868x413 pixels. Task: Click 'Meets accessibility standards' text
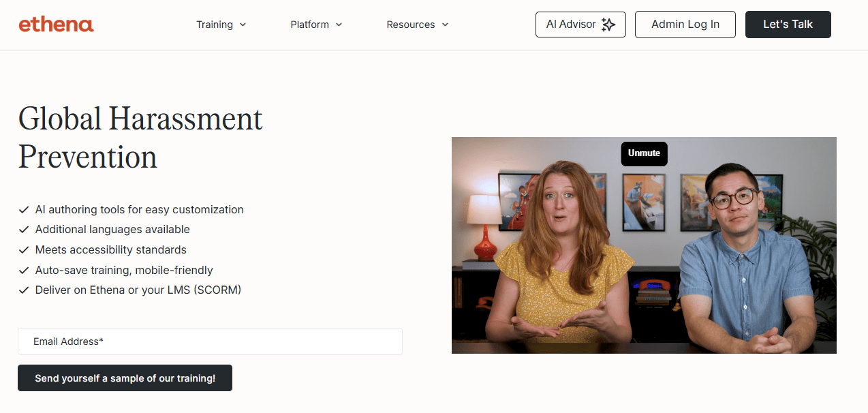click(x=111, y=250)
